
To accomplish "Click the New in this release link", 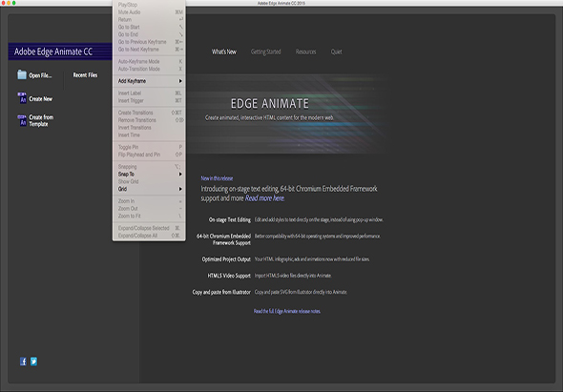I will coord(217,178).
